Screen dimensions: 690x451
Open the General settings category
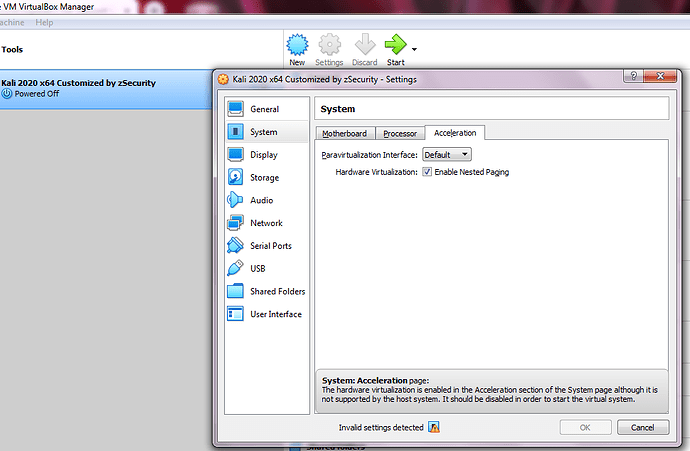264,109
